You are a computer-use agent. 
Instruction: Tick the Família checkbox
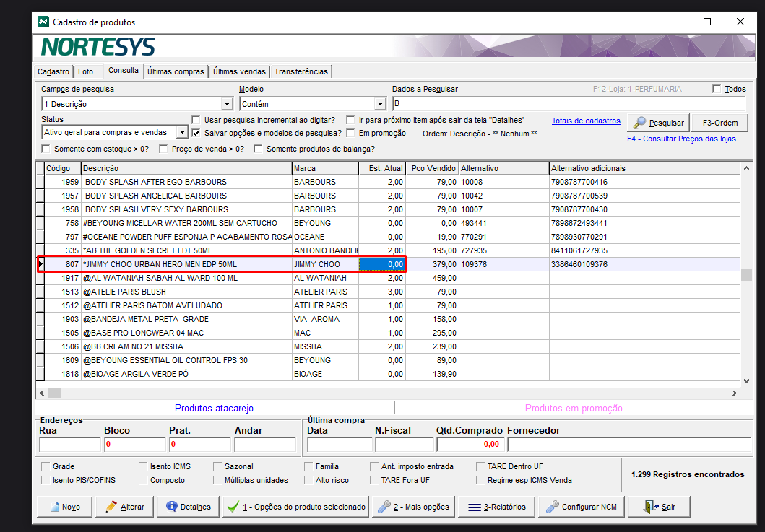click(308, 466)
